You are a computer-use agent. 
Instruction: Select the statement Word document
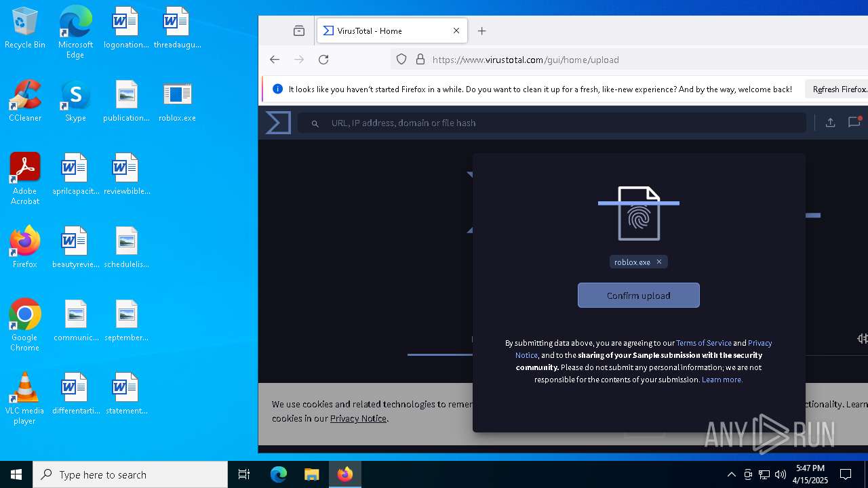(126, 394)
